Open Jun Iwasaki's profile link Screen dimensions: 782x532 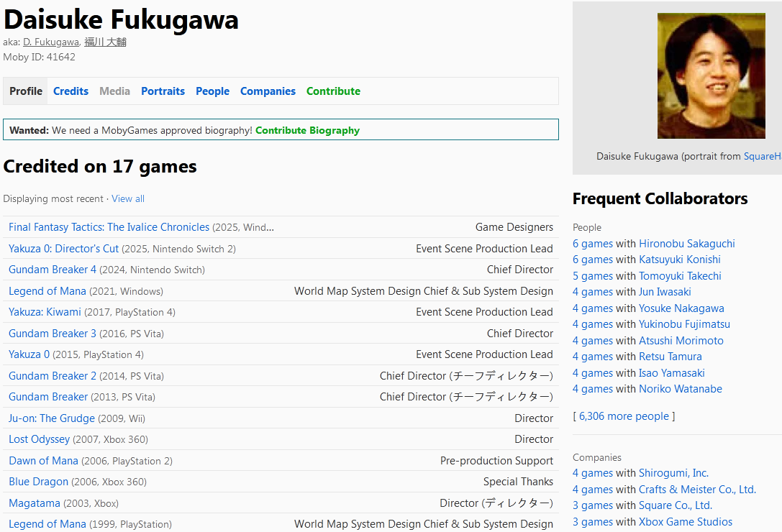pos(665,292)
